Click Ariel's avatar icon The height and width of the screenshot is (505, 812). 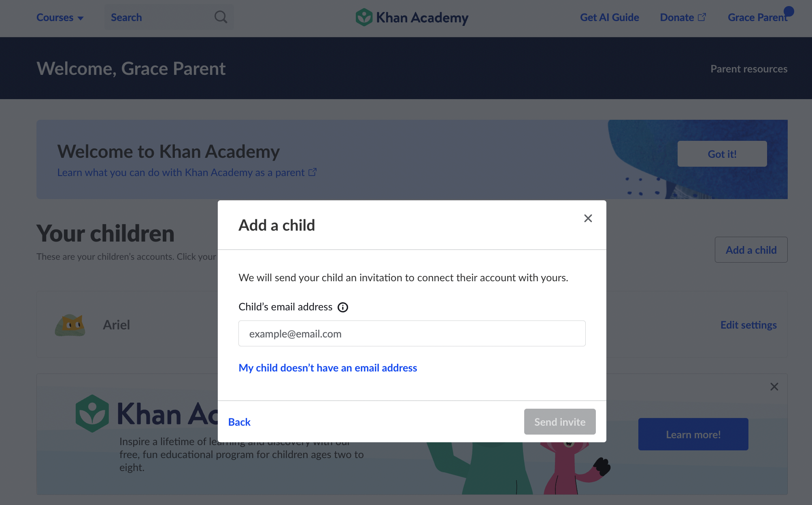click(70, 325)
